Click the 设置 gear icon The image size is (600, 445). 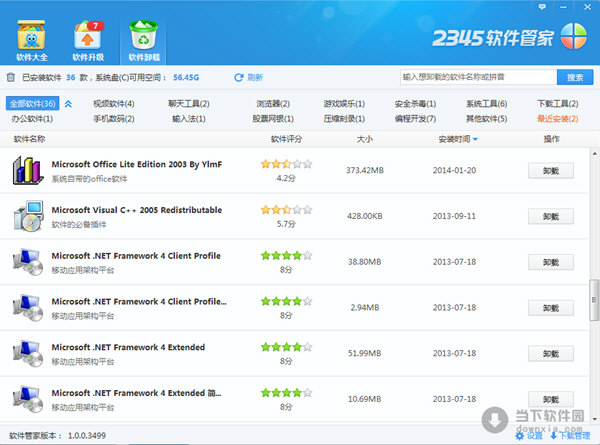519,436
